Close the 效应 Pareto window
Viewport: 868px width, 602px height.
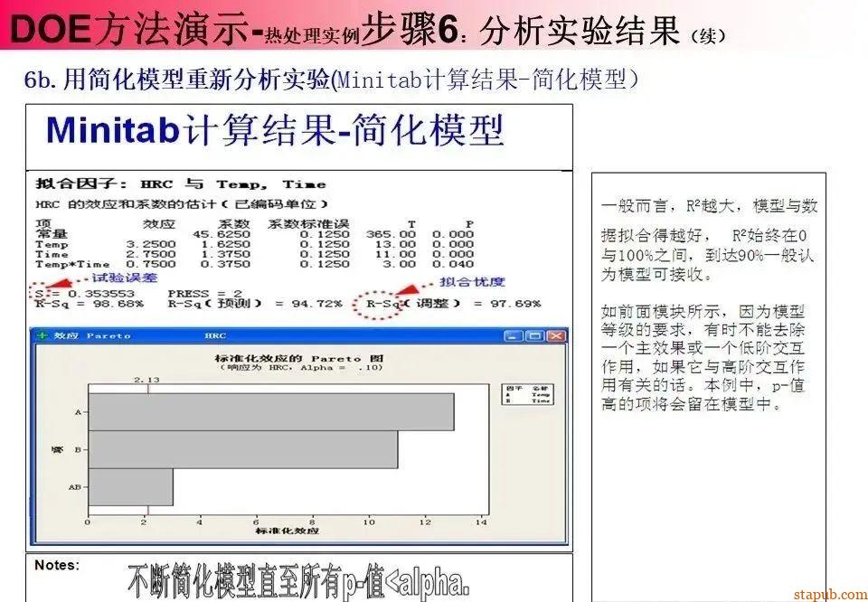click(x=556, y=336)
